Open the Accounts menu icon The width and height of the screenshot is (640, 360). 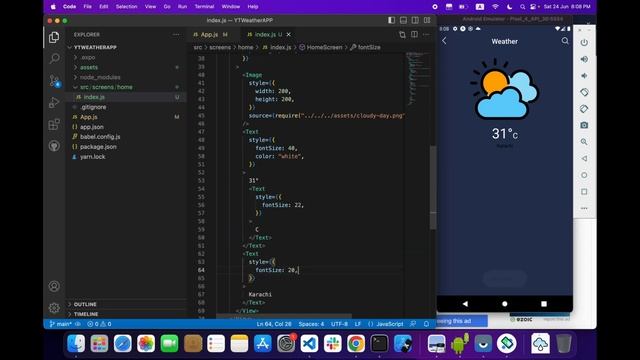coord(54,286)
